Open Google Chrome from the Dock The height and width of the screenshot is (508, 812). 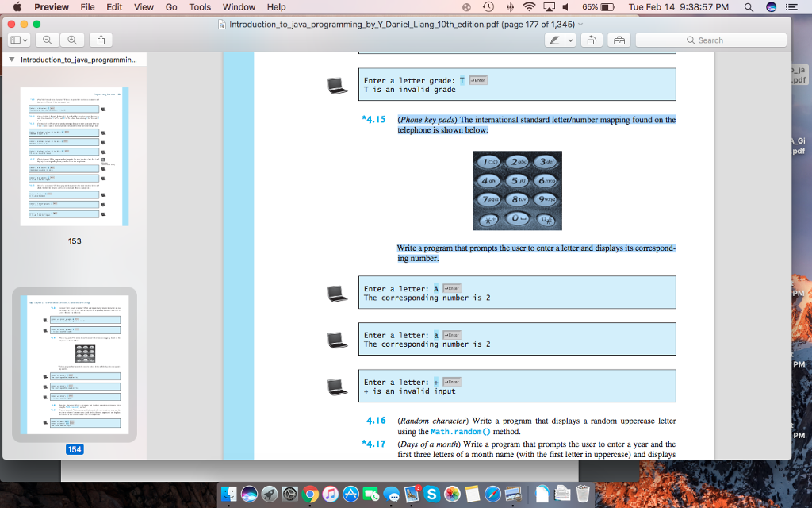click(310, 494)
